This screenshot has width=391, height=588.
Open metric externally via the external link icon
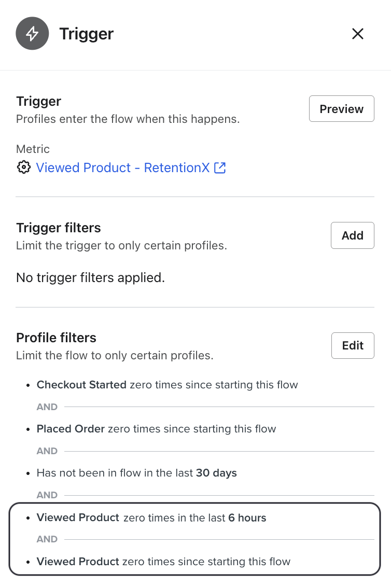click(x=220, y=167)
